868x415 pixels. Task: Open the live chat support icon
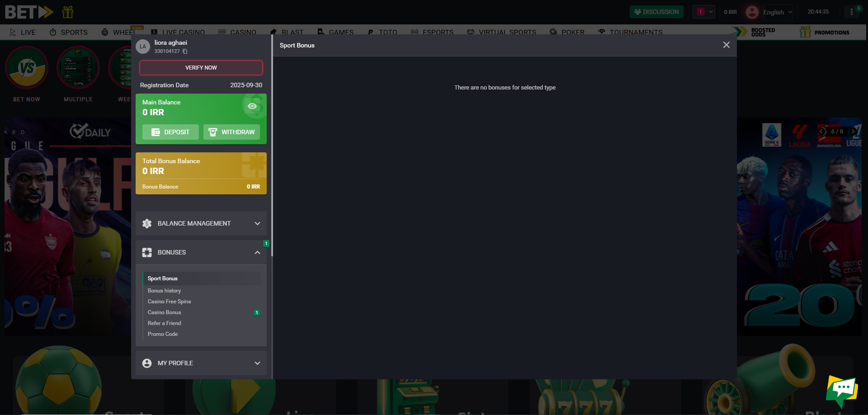[841, 390]
